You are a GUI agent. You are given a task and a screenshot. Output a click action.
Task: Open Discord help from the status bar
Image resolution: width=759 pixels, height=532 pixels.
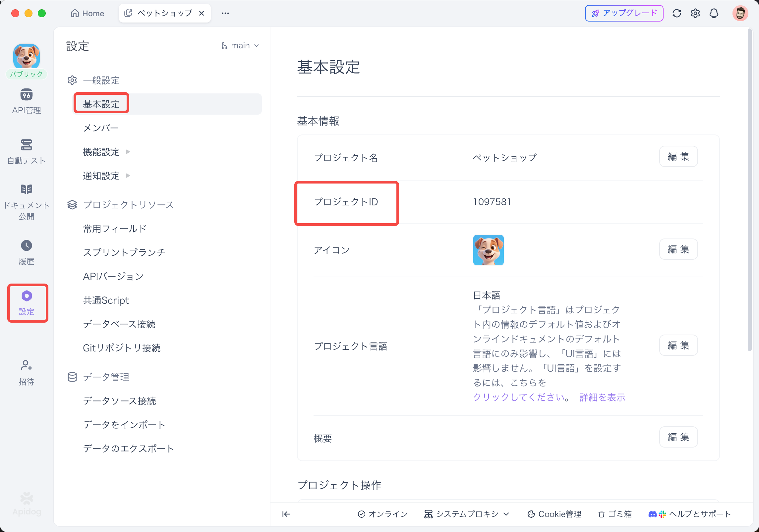pos(653,514)
